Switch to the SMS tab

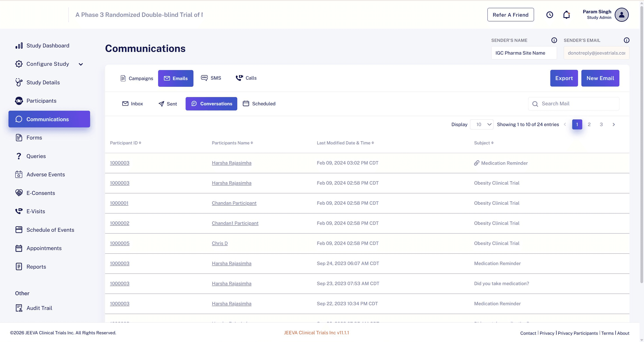211,78
